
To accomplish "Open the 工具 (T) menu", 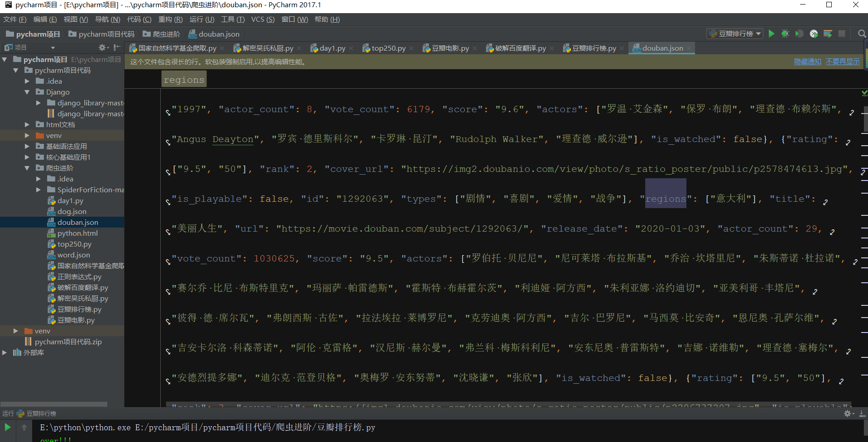I will [x=233, y=19].
